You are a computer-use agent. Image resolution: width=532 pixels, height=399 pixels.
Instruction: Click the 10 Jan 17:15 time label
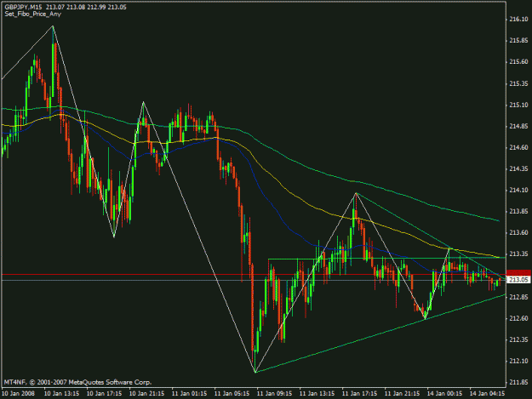[104, 394]
